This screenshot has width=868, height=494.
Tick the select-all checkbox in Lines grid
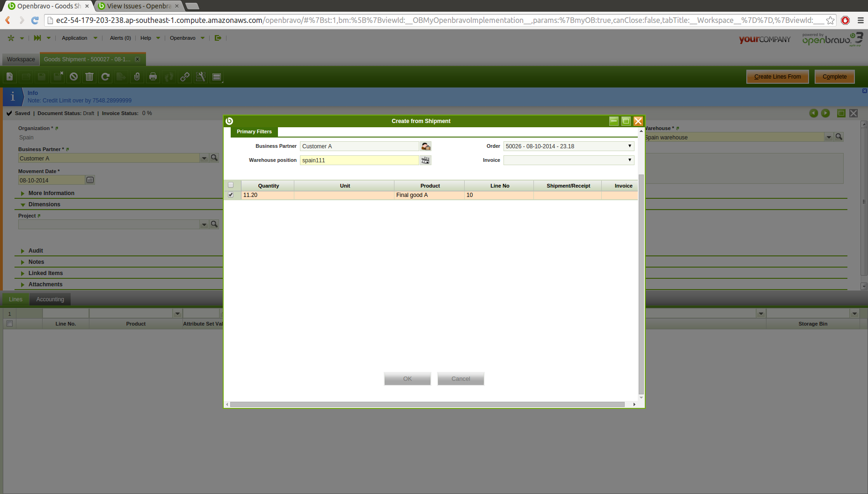pyautogui.click(x=9, y=324)
